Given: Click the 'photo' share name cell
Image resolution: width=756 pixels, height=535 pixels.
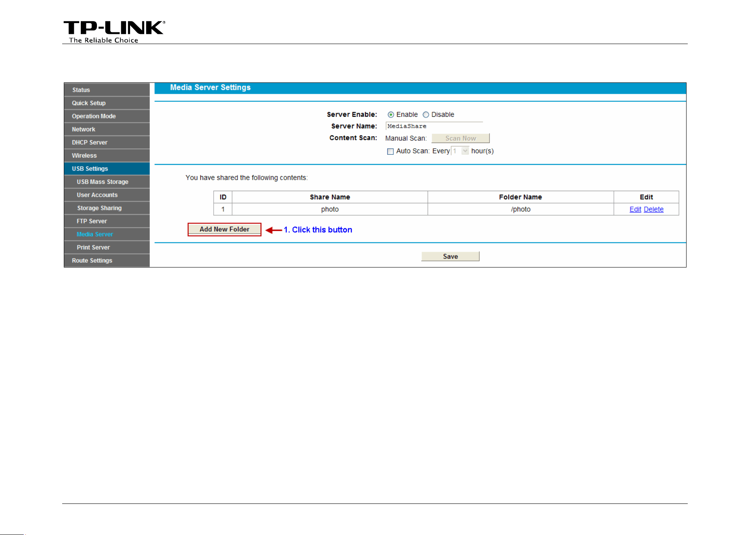Looking at the screenshot, I should click(x=330, y=209).
